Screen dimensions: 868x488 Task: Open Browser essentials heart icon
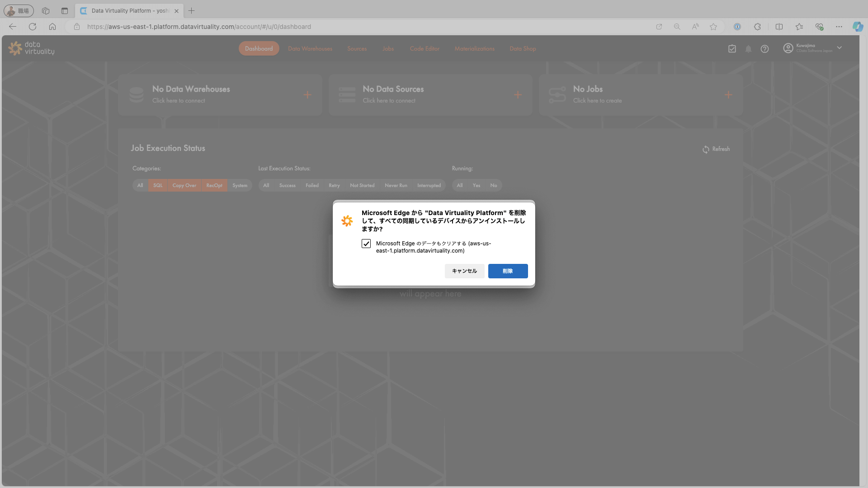click(819, 27)
